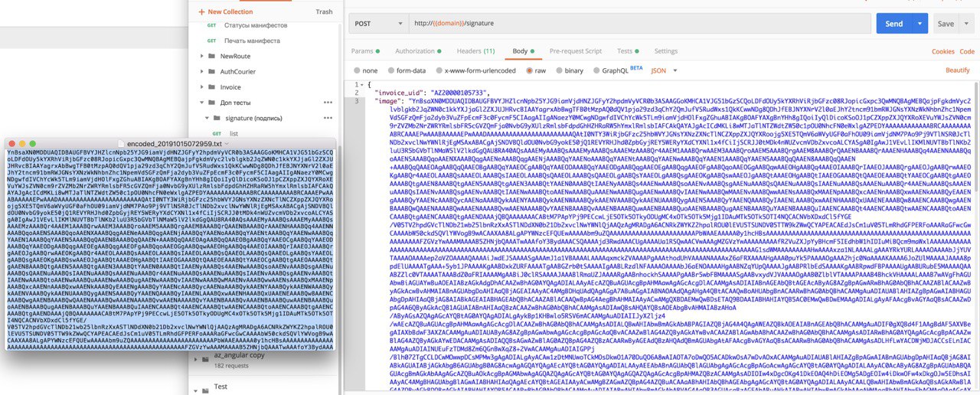Switch to the Settings tab
Screen dimensions: 980x395
pyautogui.click(x=665, y=51)
